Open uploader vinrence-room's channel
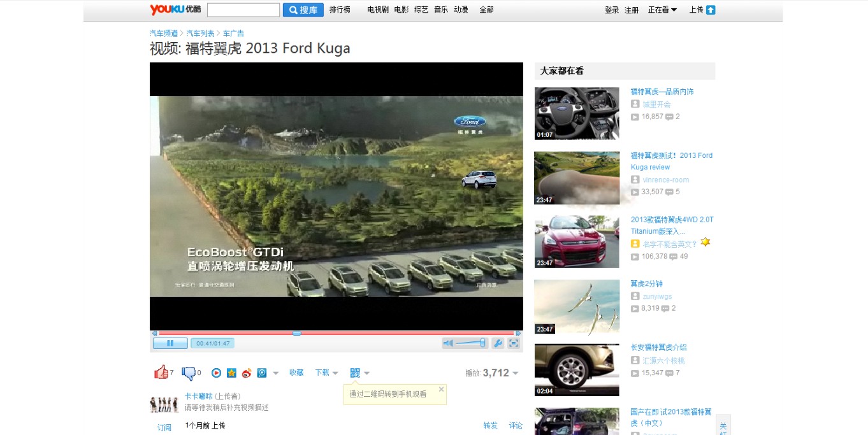 (x=665, y=180)
